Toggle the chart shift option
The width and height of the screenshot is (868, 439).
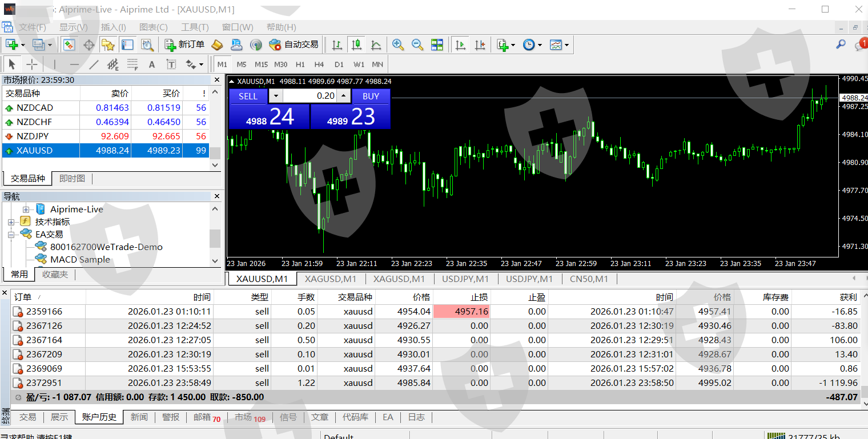coord(480,45)
